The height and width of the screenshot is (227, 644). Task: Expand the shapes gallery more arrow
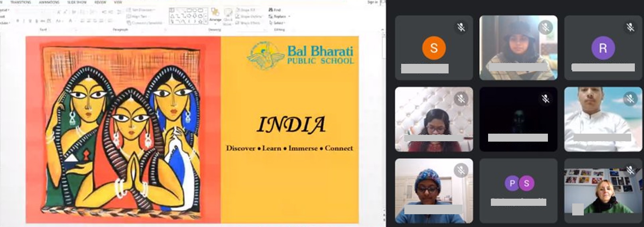click(x=206, y=22)
